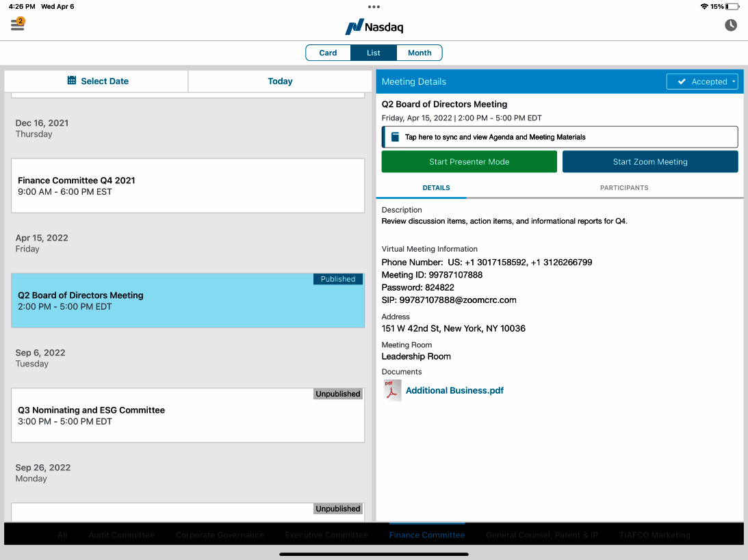The image size is (748, 560).
Task: Open Additional Business.pdf link
Action: click(454, 390)
